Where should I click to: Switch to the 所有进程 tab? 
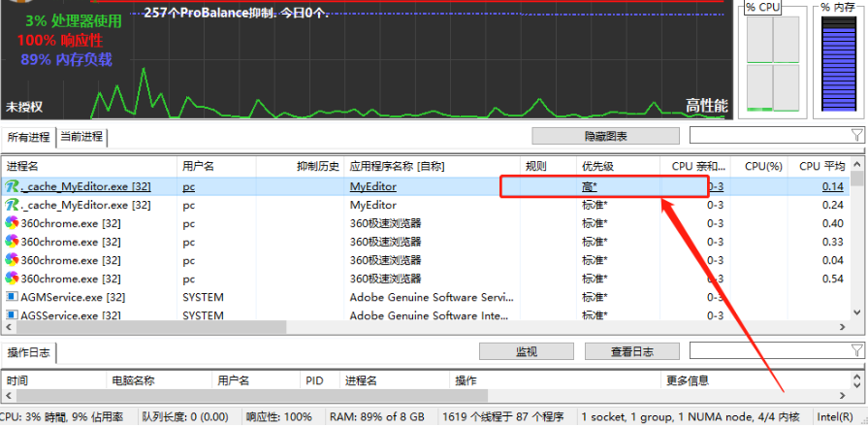point(28,137)
